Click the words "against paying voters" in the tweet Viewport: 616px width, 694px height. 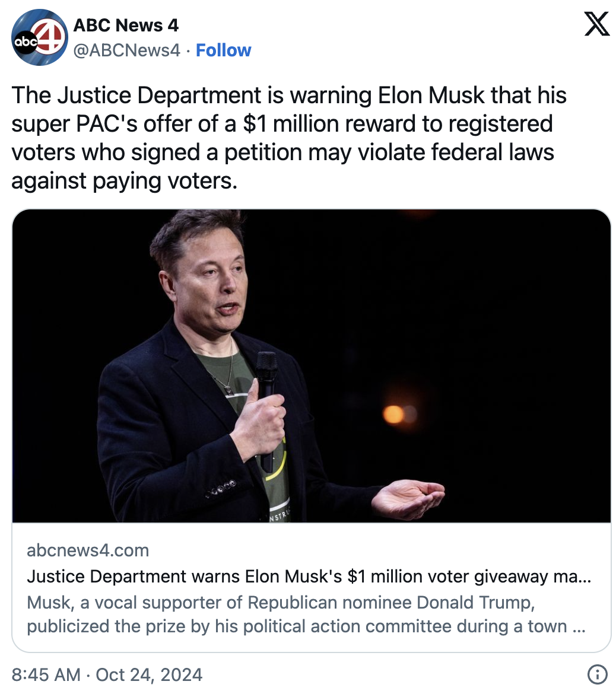click(x=123, y=180)
